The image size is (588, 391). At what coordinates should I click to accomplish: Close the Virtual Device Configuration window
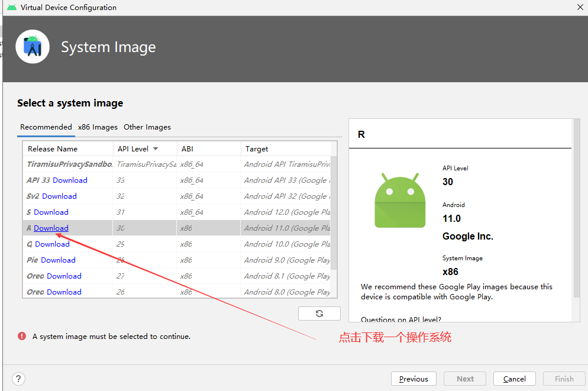click(x=580, y=8)
